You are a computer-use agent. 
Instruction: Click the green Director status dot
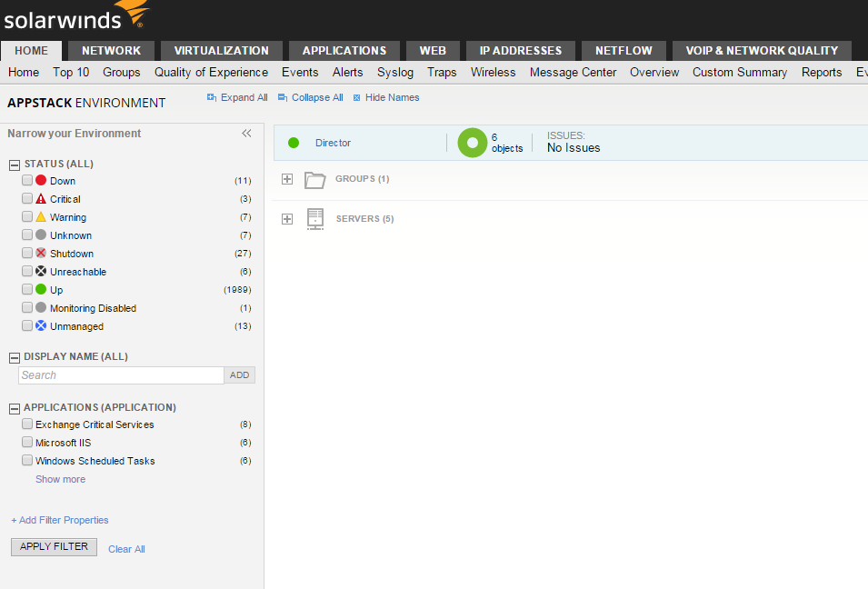294,143
